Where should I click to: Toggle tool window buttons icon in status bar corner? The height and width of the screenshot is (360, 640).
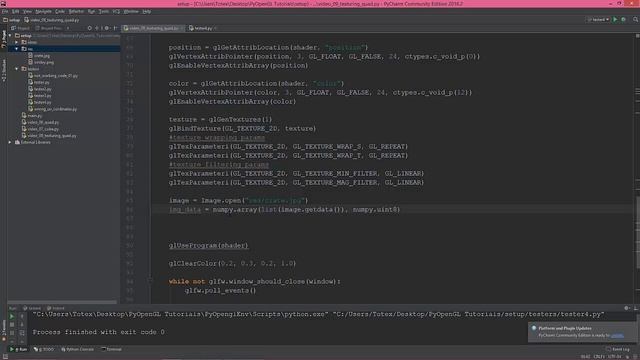tap(5, 357)
